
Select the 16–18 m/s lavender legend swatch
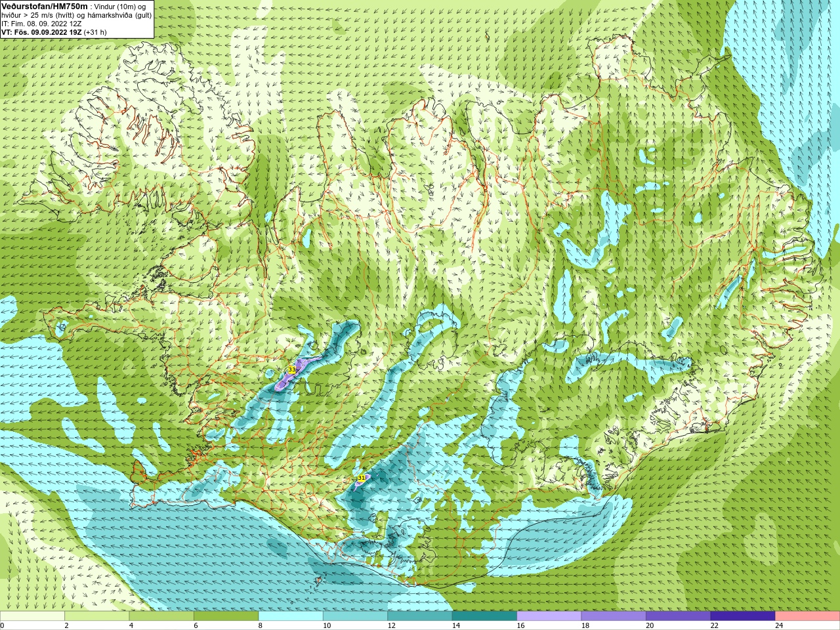click(549, 616)
